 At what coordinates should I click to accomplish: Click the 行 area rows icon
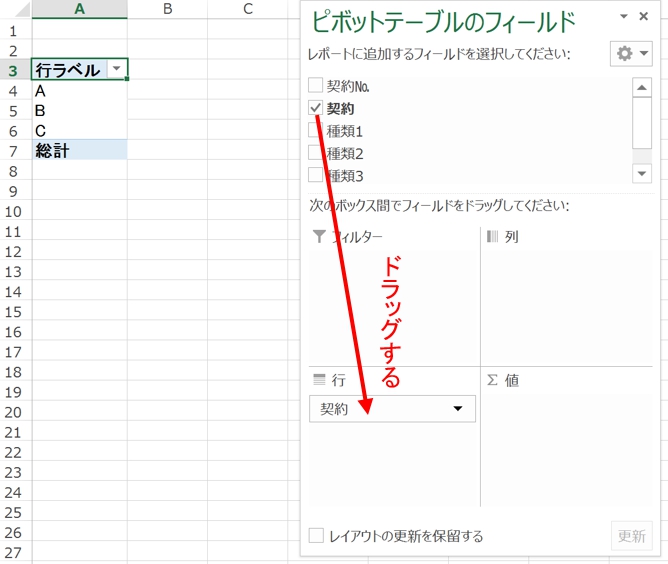[319, 380]
